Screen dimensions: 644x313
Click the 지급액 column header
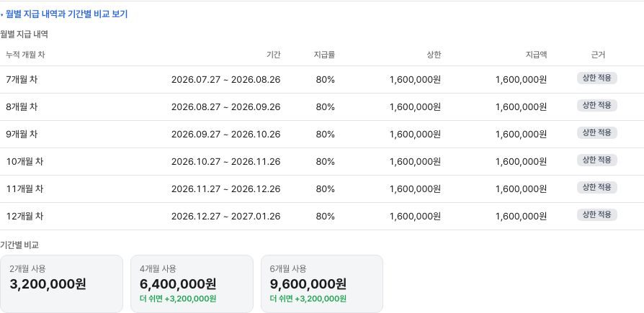(537, 55)
